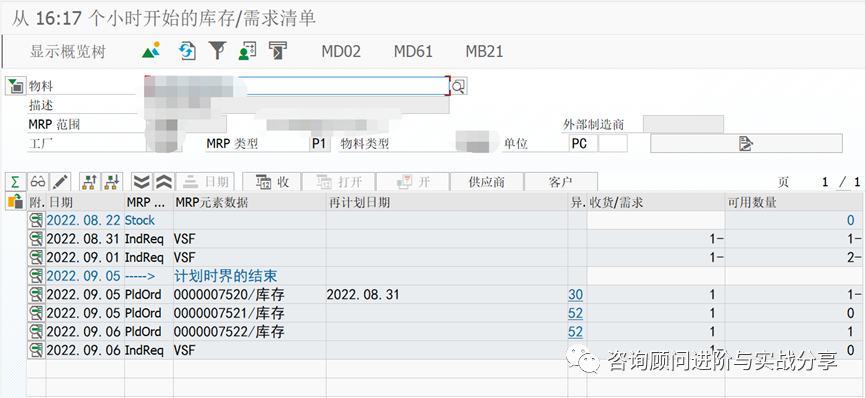865x398 pixels.
Task: Switch to the 客户 view
Action: coord(560,182)
